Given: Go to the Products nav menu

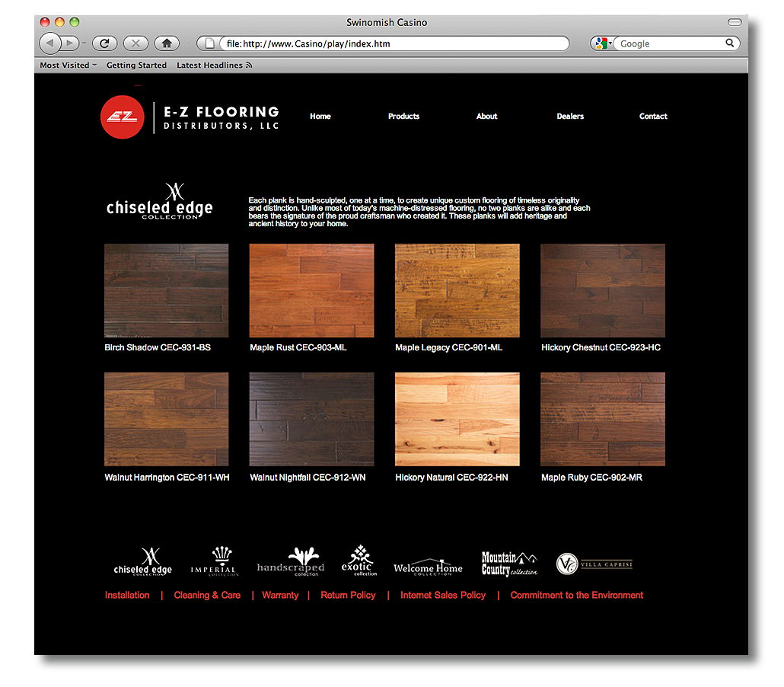Looking at the screenshot, I should (x=403, y=117).
